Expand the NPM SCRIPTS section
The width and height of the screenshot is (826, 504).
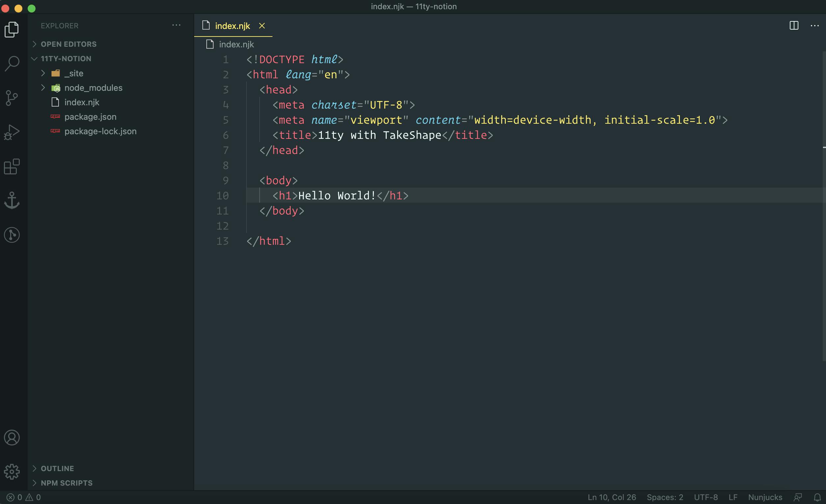point(34,483)
